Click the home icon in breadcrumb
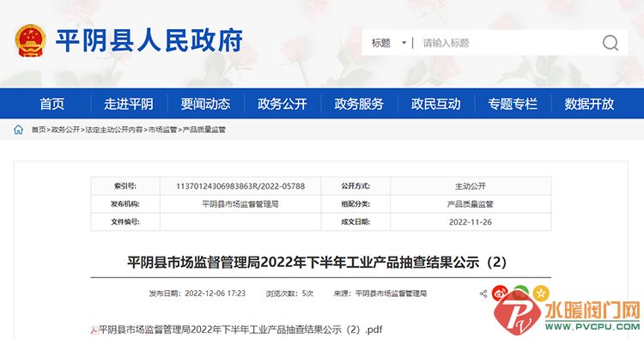 pos(19,130)
